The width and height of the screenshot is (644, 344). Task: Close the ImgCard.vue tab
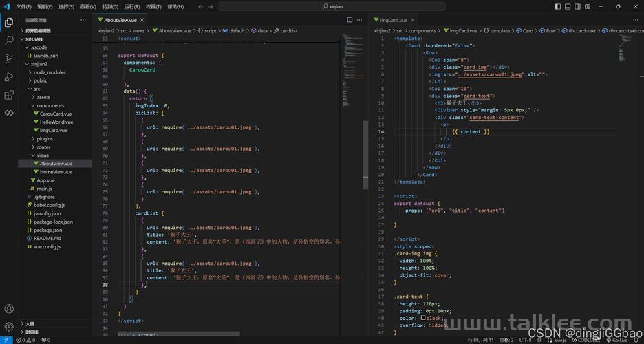coord(412,20)
